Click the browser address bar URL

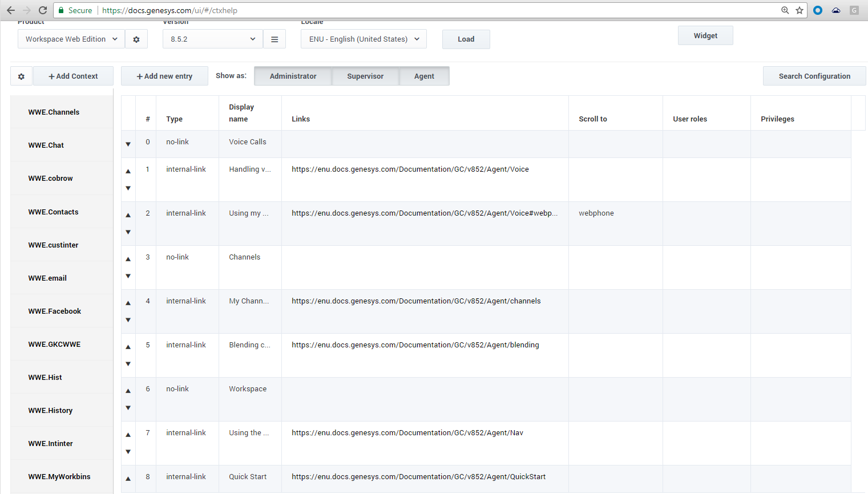click(x=399, y=10)
